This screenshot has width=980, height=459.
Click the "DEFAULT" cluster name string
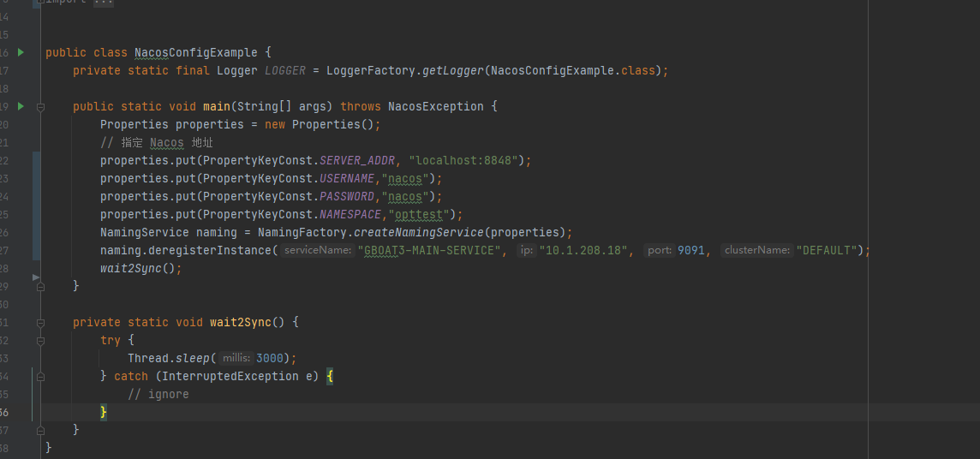826,250
